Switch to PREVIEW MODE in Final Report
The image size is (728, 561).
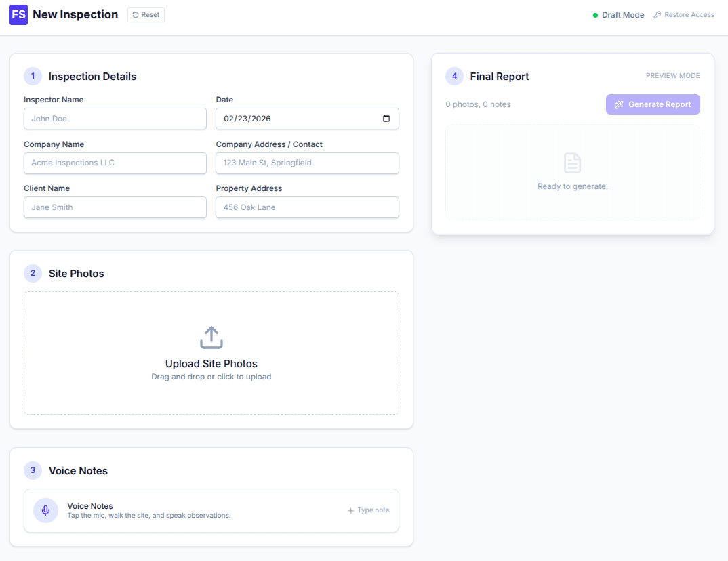[672, 75]
